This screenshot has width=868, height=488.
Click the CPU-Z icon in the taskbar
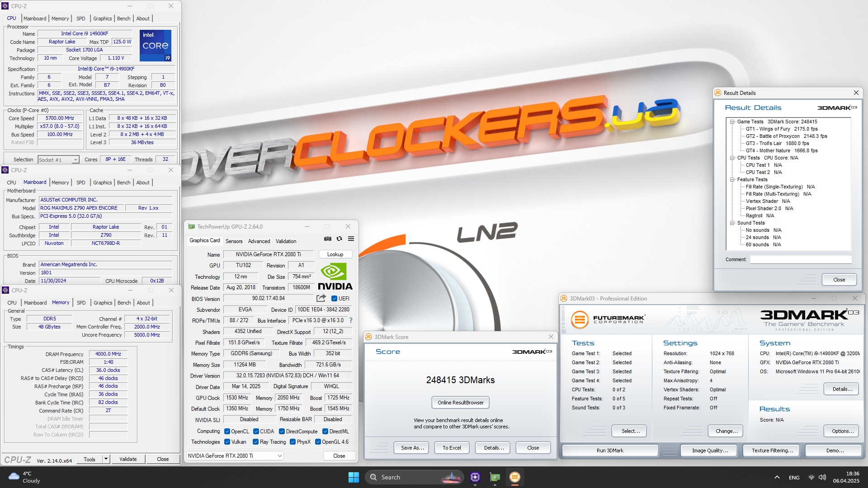point(475,477)
